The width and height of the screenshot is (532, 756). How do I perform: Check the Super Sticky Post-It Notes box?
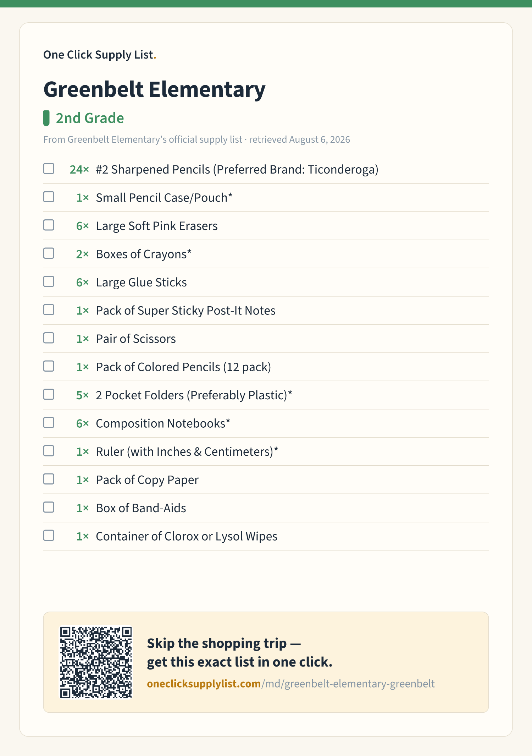click(49, 310)
